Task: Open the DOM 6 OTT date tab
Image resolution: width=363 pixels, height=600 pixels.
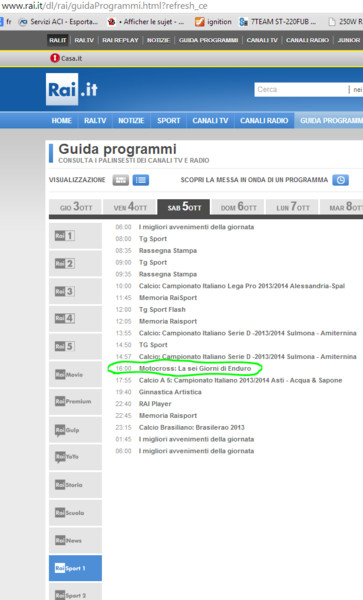Action: pos(238,207)
